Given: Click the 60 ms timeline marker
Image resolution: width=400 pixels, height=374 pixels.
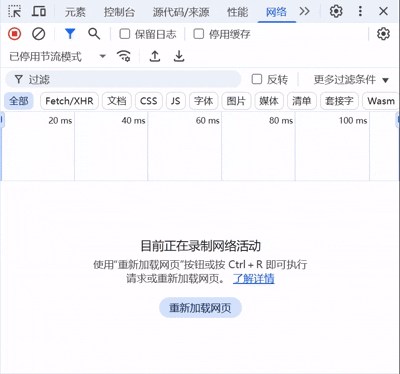Looking at the screenshot, I should click(207, 120).
